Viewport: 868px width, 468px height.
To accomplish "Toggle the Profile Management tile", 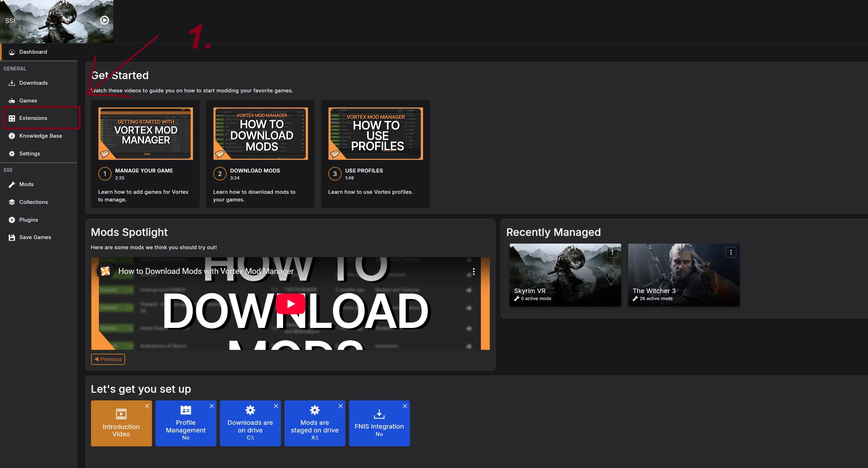I will (x=186, y=423).
